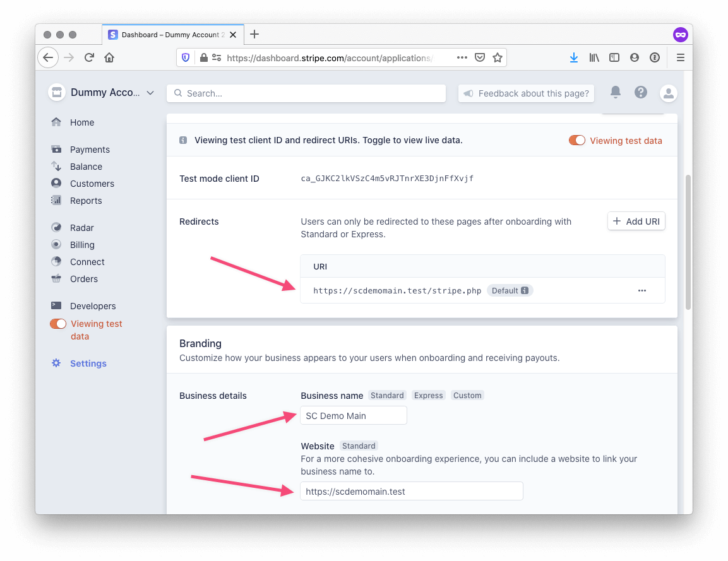Open notifications via the bell icon

(615, 92)
